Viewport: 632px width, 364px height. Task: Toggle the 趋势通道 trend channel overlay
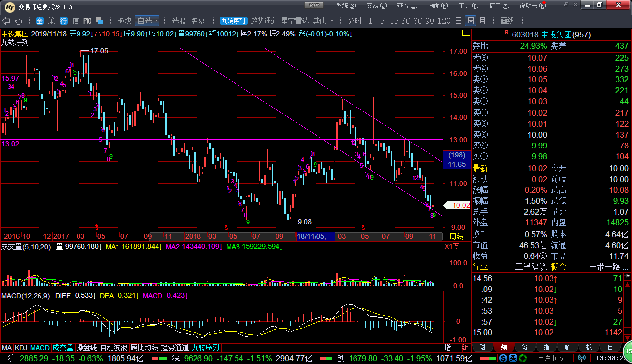264,21
